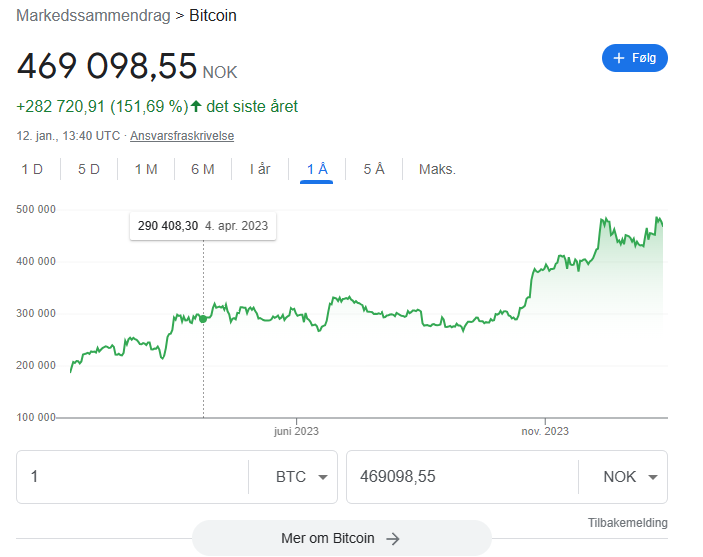703x557 pixels.
Task: Select the 1 Å one-year tab
Action: (317, 169)
